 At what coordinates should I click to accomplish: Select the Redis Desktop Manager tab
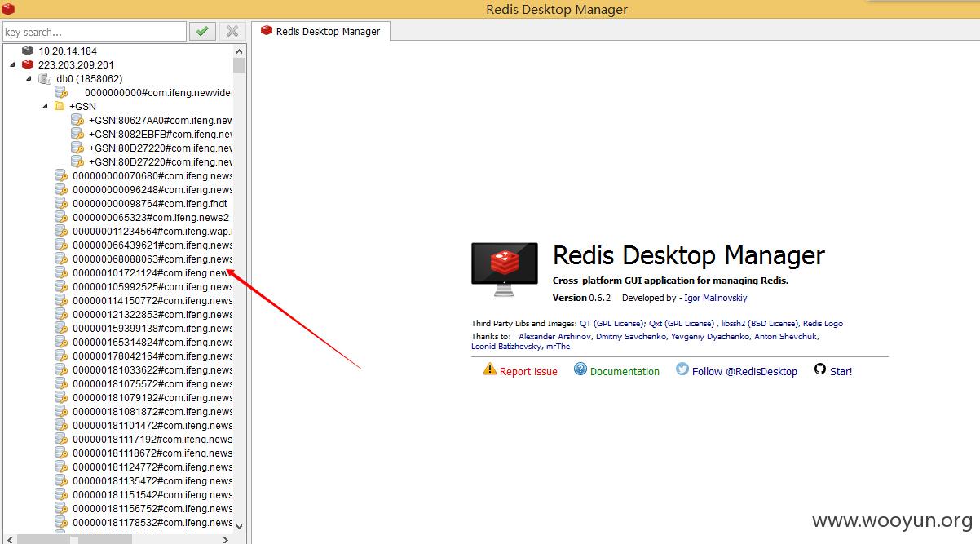(320, 31)
